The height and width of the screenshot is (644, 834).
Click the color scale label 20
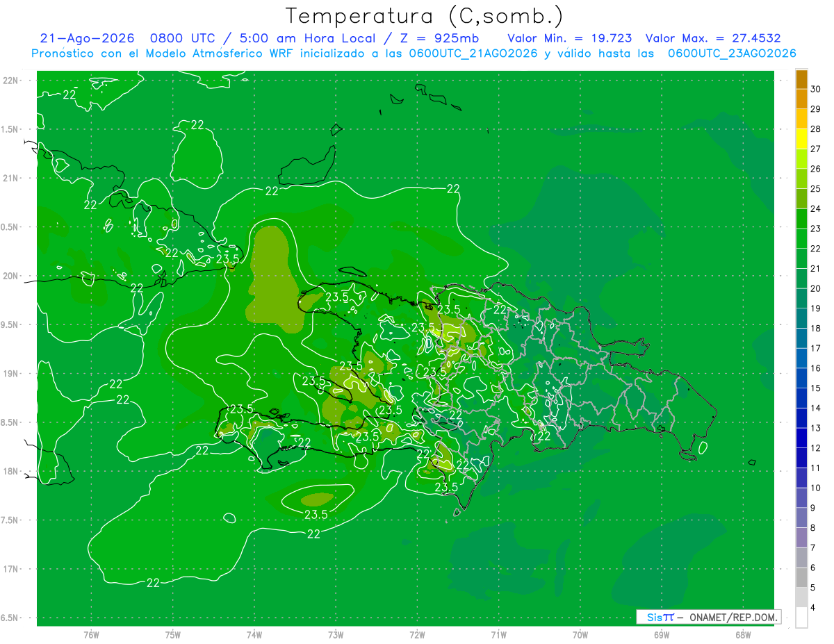pyautogui.click(x=816, y=288)
